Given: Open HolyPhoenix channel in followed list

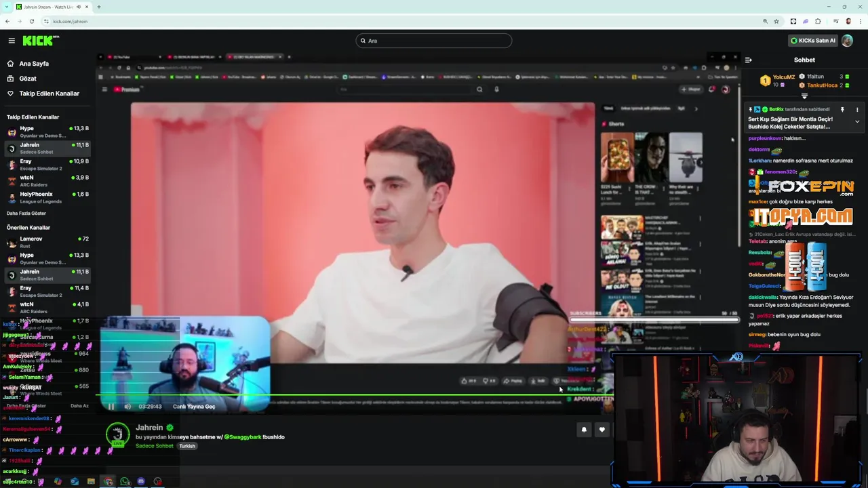Looking at the screenshot, I should click(x=47, y=197).
